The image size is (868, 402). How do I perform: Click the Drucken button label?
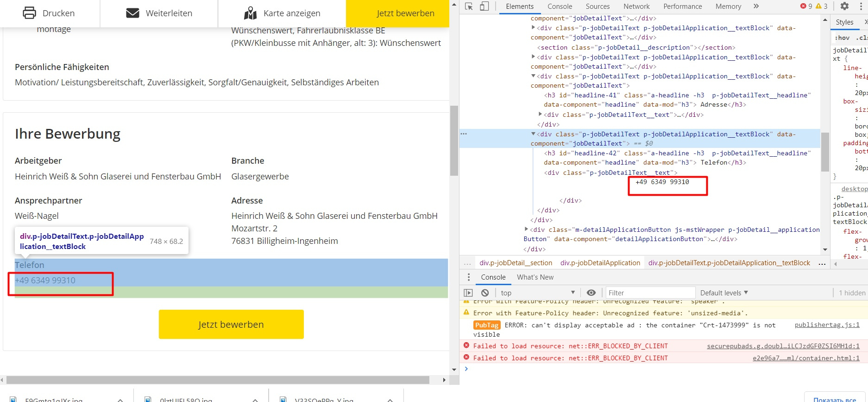(x=58, y=13)
